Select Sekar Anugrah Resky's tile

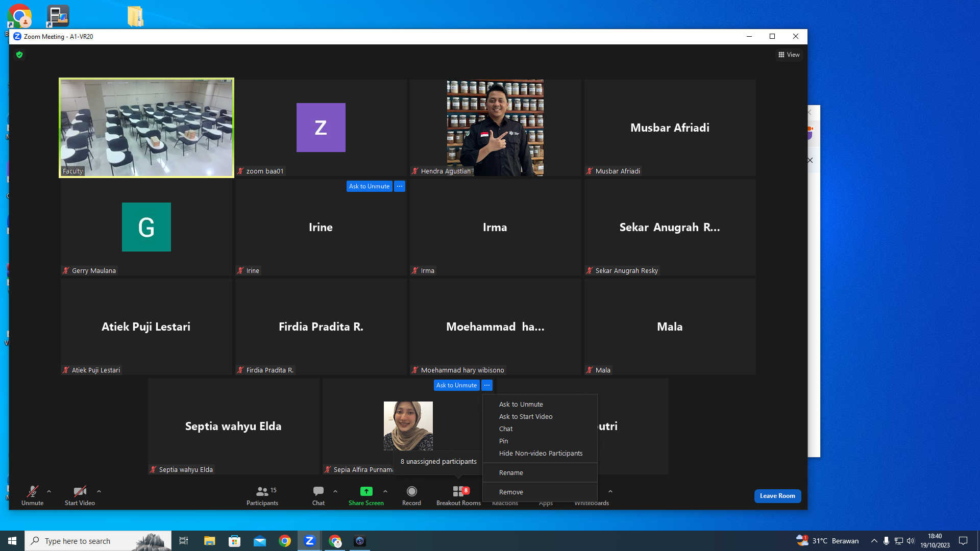[670, 227]
